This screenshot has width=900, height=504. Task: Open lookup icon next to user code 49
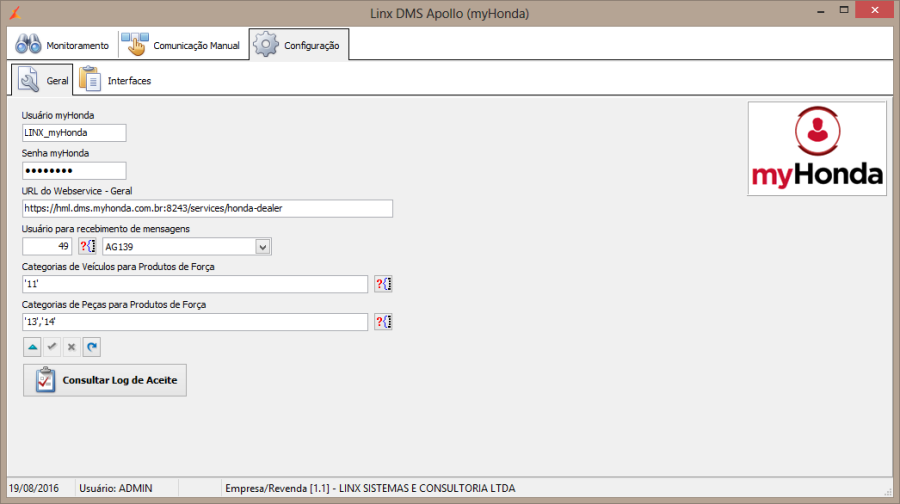click(87, 246)
